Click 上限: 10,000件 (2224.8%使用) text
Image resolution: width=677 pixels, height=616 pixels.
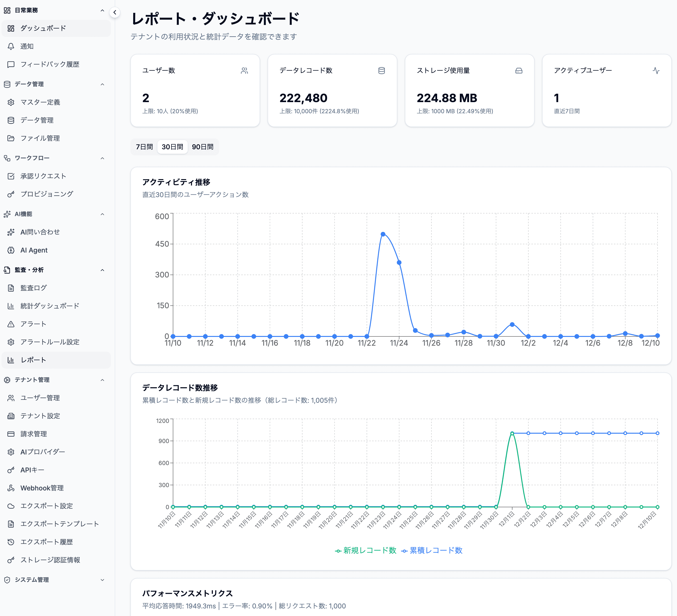pyautogui.click(x=319, y=111)
